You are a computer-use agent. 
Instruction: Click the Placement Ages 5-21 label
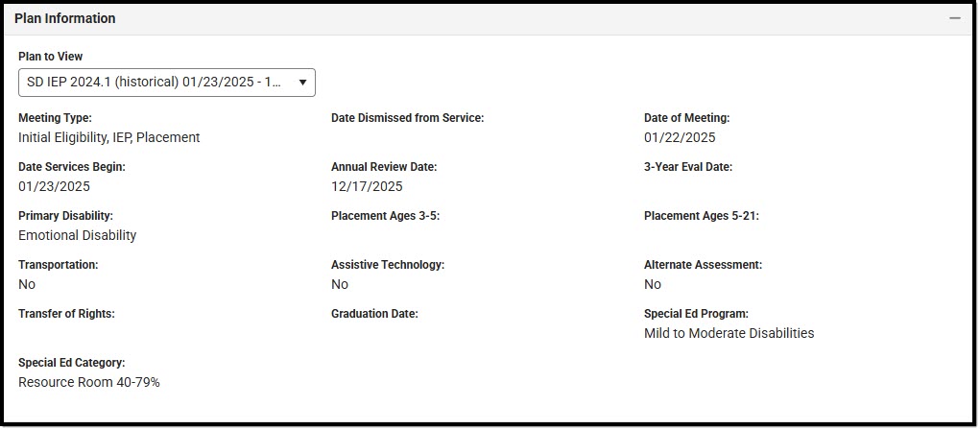click(x=702, y=216)
